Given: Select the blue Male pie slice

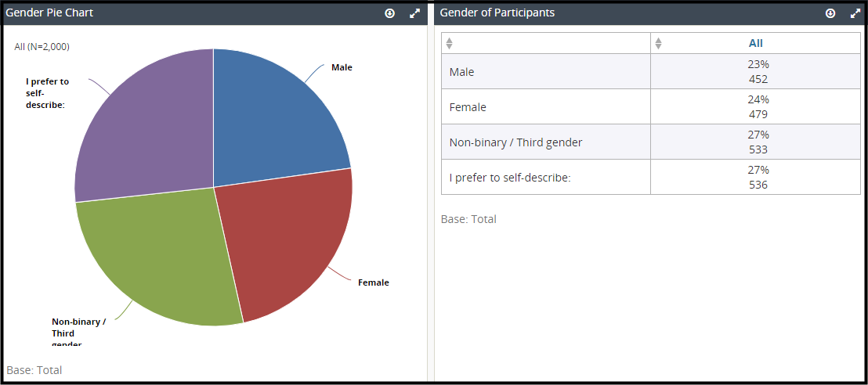Looking at the screenshot, I should tap(271, 122).
